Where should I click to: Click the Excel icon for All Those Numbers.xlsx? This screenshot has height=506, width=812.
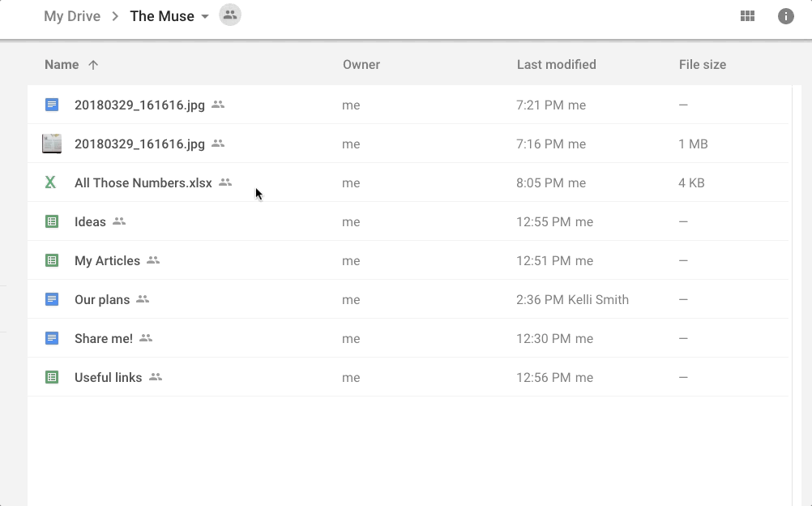point(50,182)
